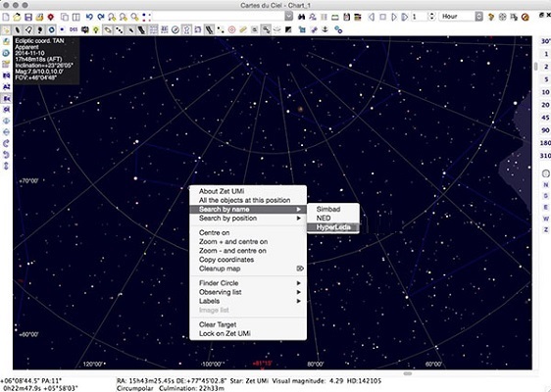Viewport: 551px width, 392px height.
Task: Expand the Finder Circle submenu
Action: coord(248,283)
